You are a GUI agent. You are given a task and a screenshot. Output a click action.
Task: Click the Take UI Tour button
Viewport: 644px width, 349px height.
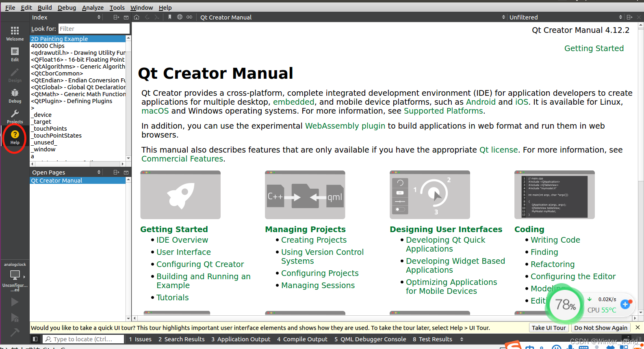pyautogui.click(x=549, y=327)
